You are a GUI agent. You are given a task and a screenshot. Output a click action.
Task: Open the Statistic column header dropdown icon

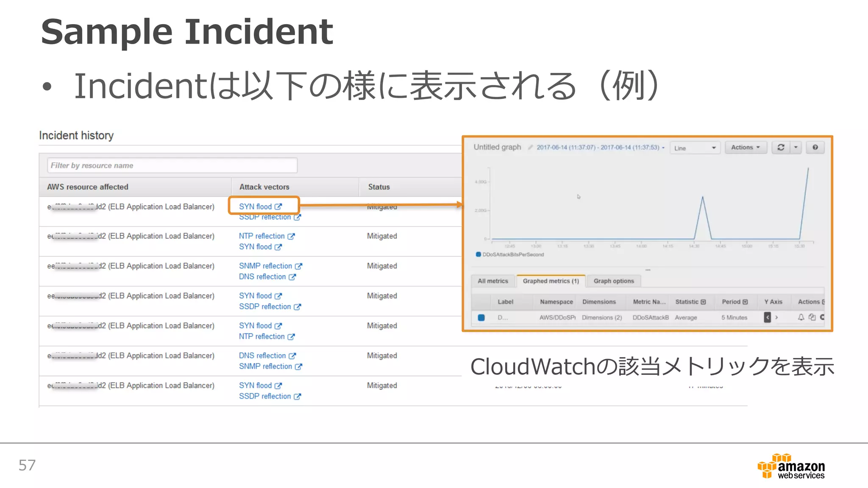[703, 302]
